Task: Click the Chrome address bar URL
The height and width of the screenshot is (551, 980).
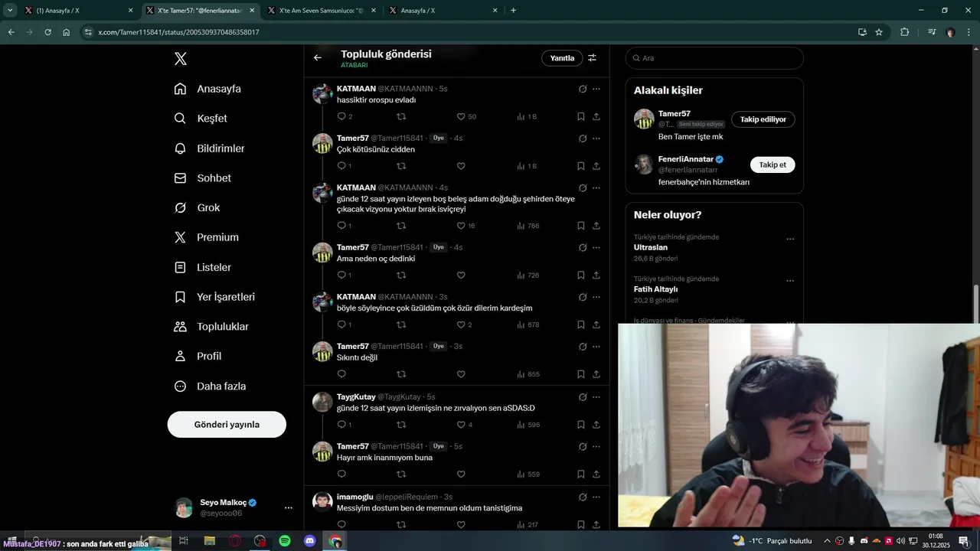Action: [179, 32]
